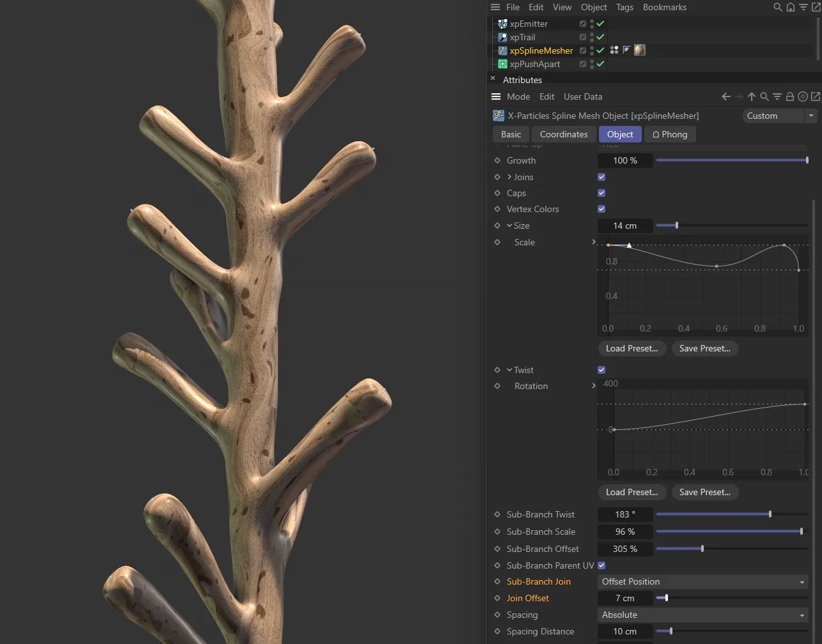Switch to the Coordinates tab

563,134
